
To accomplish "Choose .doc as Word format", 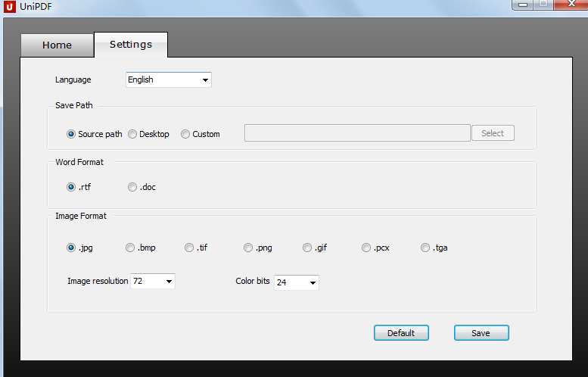I will [x=133, y=187].
